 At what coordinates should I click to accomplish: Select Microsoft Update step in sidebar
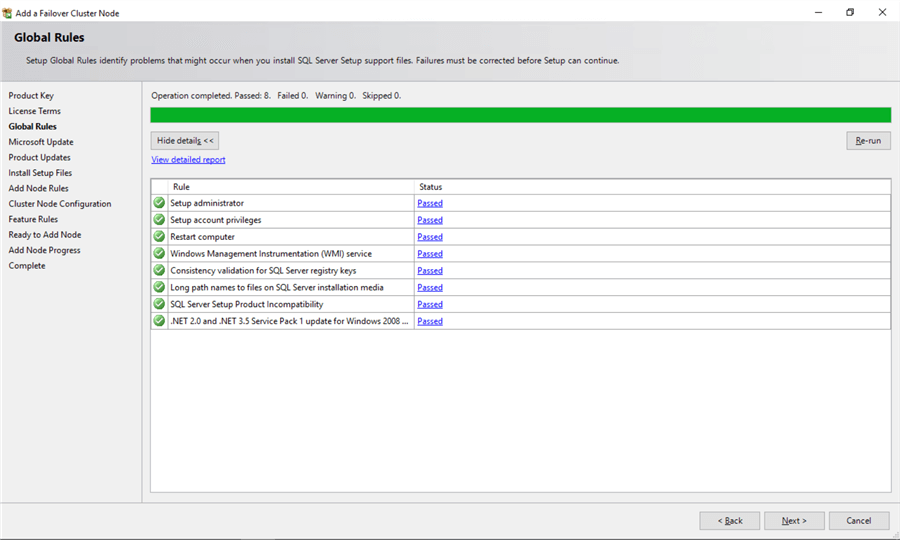[x=41, y=142]
